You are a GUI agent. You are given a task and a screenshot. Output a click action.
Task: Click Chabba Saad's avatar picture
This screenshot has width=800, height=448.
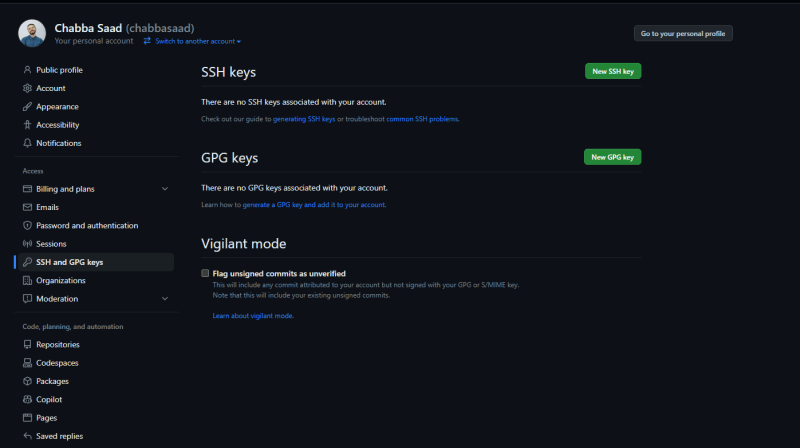[x=32, y=33]
